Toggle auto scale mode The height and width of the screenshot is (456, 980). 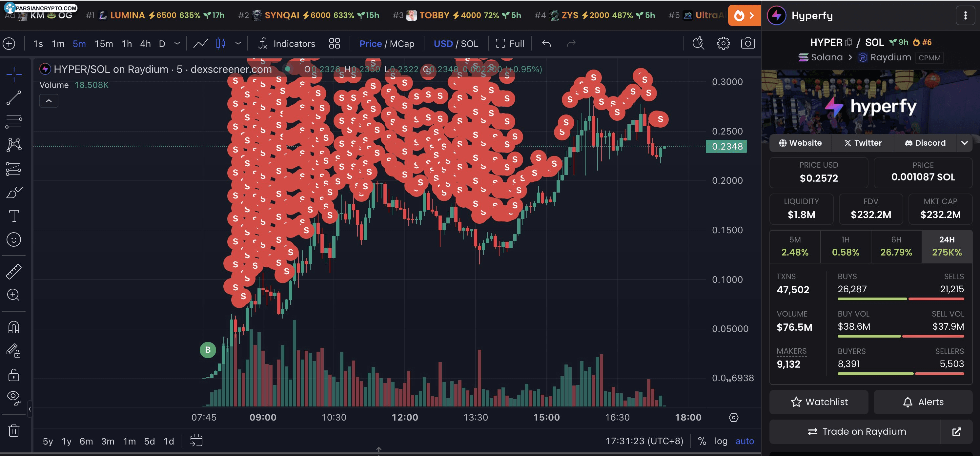pos(745,441)
